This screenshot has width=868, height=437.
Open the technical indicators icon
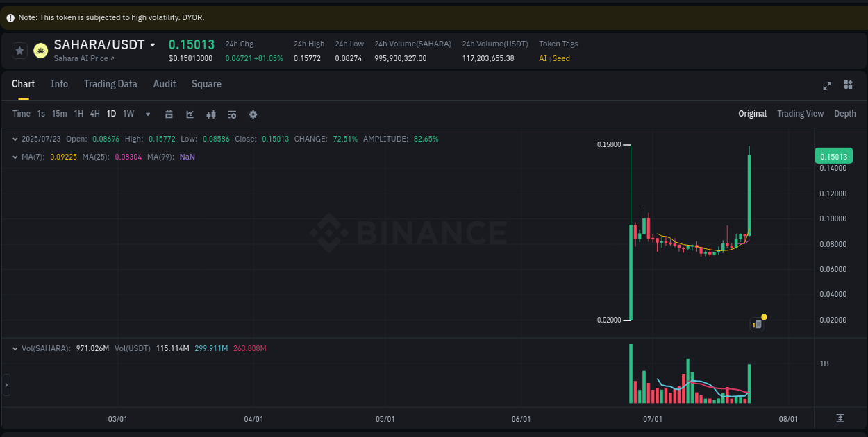(232, 114)
